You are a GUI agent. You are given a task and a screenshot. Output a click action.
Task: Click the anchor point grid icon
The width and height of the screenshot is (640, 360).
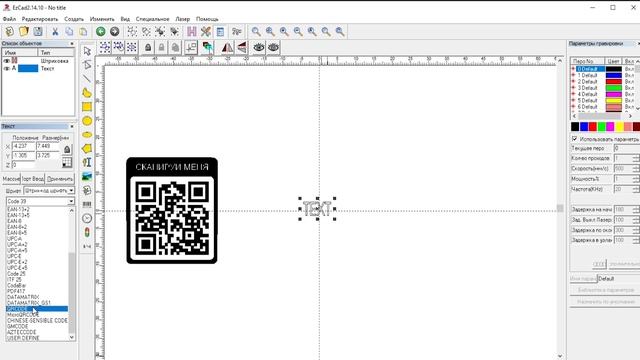pos(67,162)
